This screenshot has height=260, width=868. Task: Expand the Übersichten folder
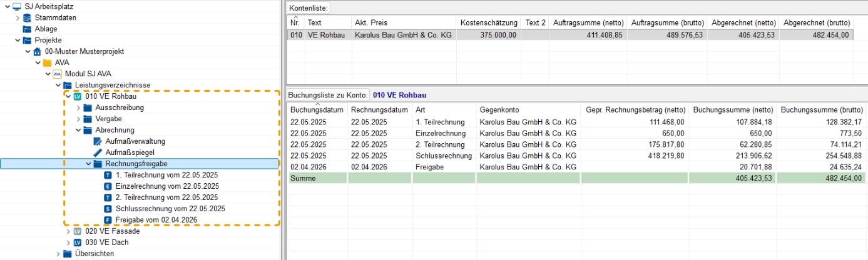tap(58, 254)
